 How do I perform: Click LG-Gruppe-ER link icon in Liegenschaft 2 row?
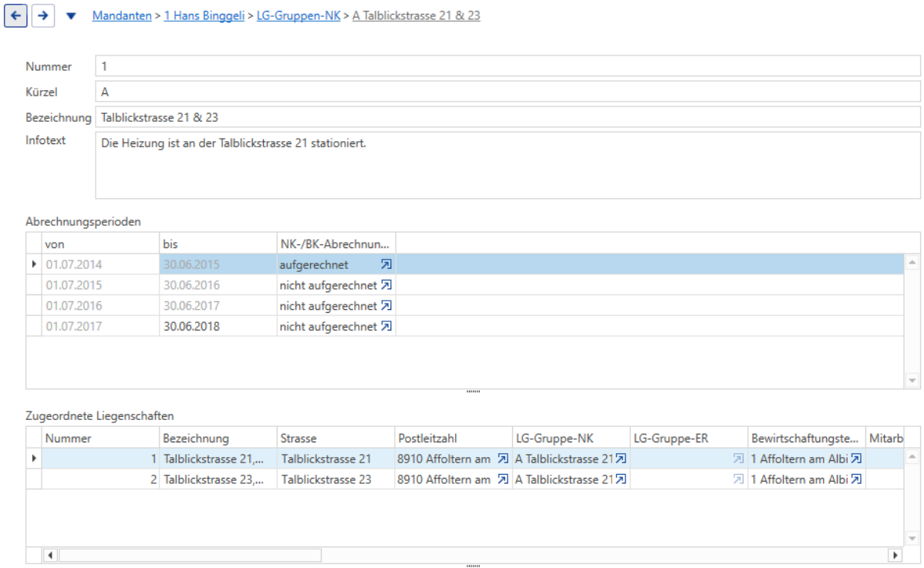738,479
